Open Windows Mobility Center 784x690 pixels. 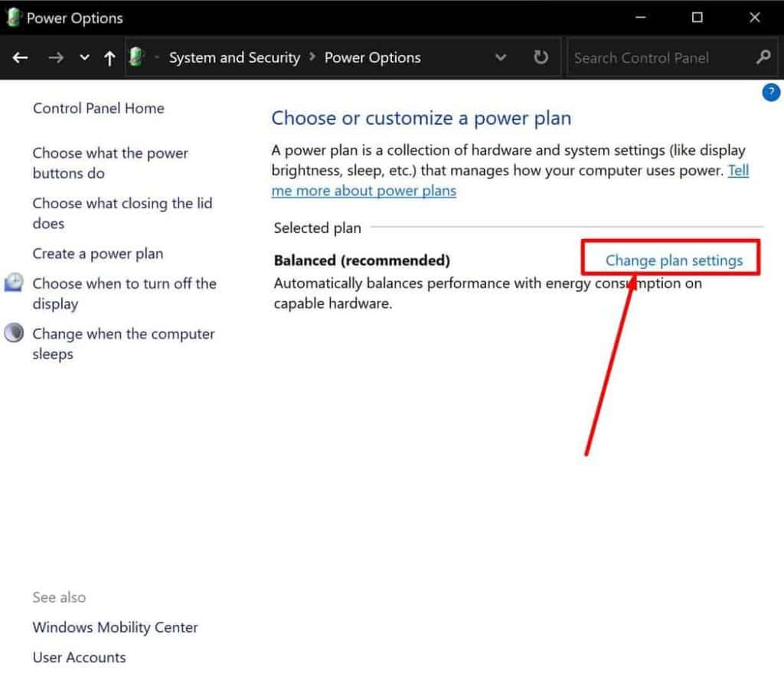(115, 626)
